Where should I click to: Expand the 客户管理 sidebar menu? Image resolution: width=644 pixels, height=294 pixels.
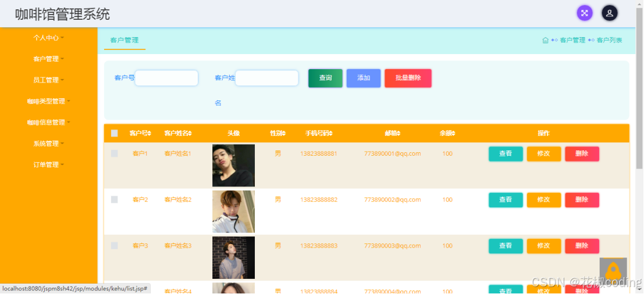click(48, 59)
